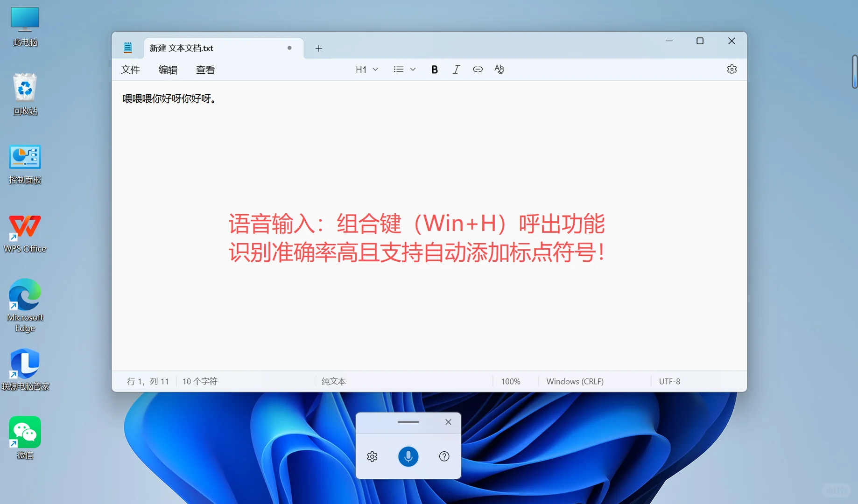The width and height of the screenshot is (858, 504).
Task: Click the UTF-8 encoding indicator
Action: tap(669, 381)
